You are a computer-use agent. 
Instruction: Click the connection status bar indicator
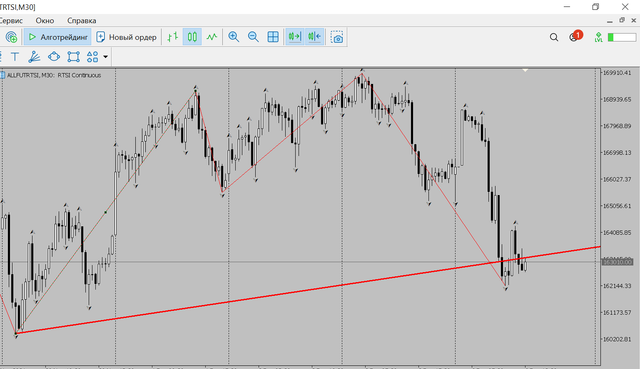622,38
